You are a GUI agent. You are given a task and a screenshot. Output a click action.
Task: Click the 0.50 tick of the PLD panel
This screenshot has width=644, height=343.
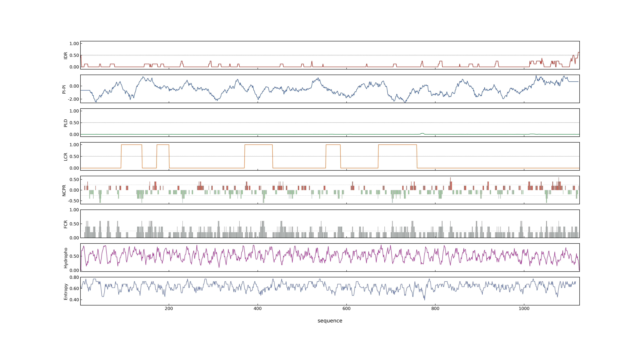coord(74,123)
